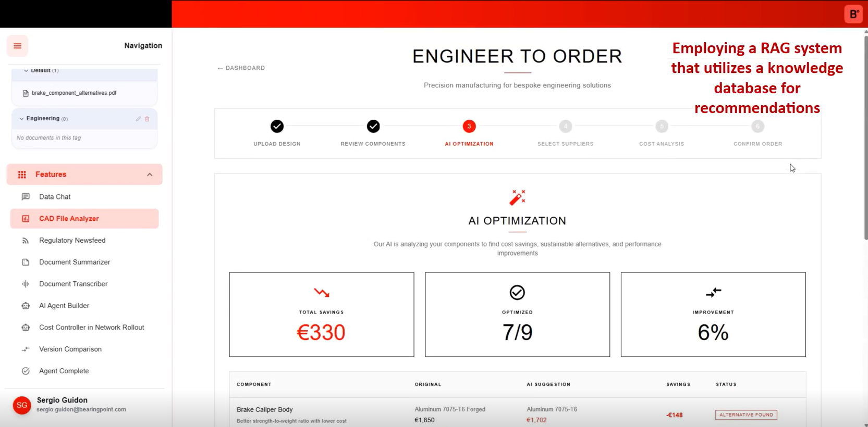Click the Alternative Found status badge
Viewport: 868px width, 427px height.
click(746, 415)
